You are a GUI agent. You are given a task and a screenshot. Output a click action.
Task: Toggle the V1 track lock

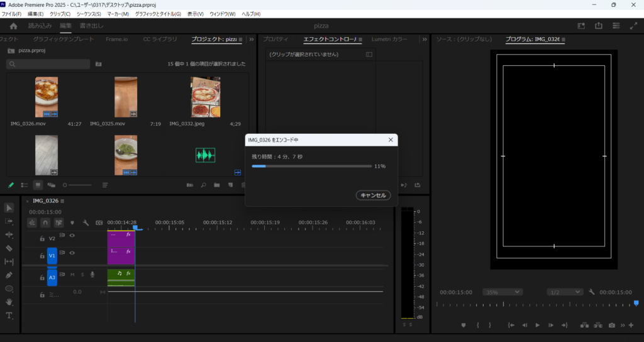click(42, 255)
